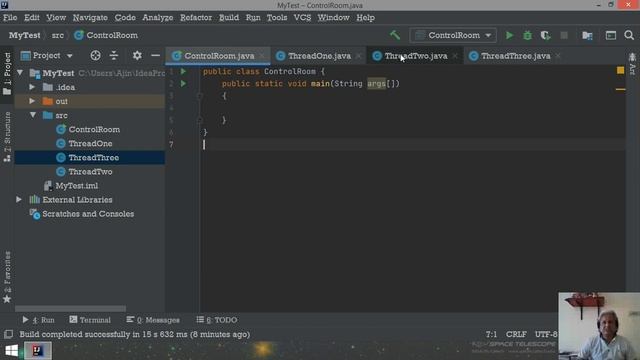Collapse the src folder arrow

click(33, 115)
